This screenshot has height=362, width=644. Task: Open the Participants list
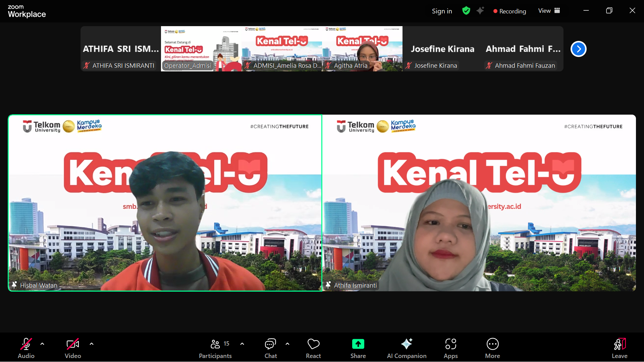[215, 344]
